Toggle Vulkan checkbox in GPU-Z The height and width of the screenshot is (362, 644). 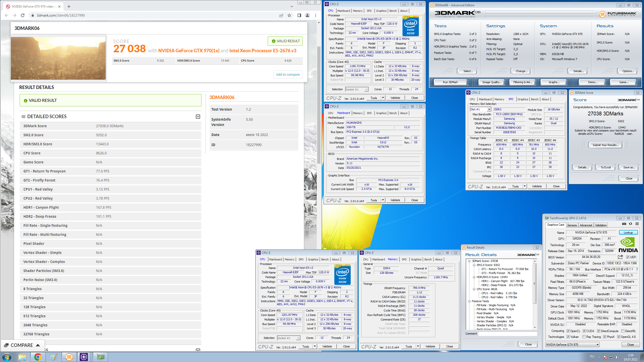[x=568, y=337]
